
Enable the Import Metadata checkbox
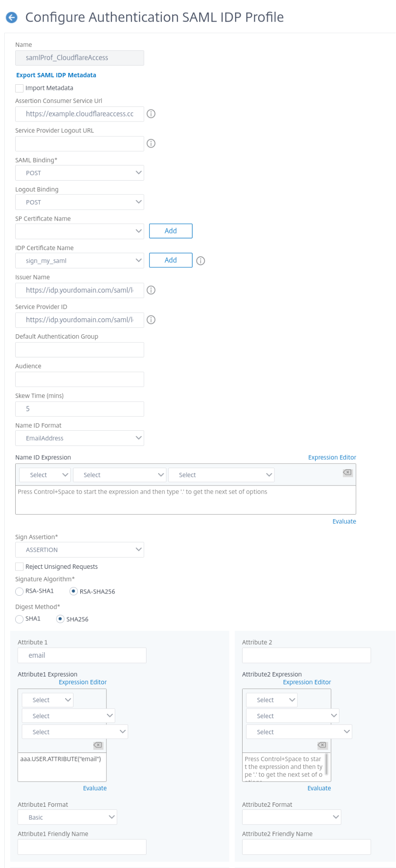19,88
